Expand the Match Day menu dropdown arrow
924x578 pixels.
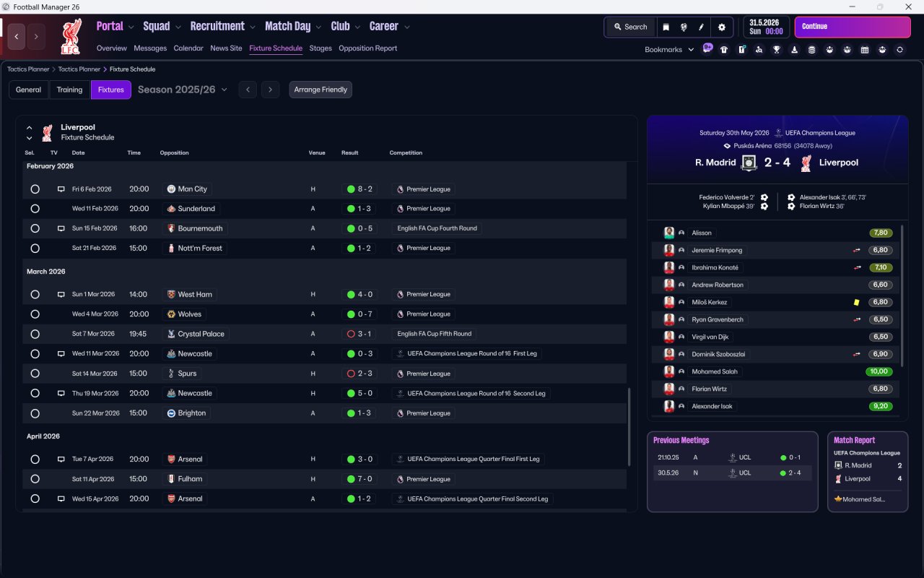click(318, 27)
